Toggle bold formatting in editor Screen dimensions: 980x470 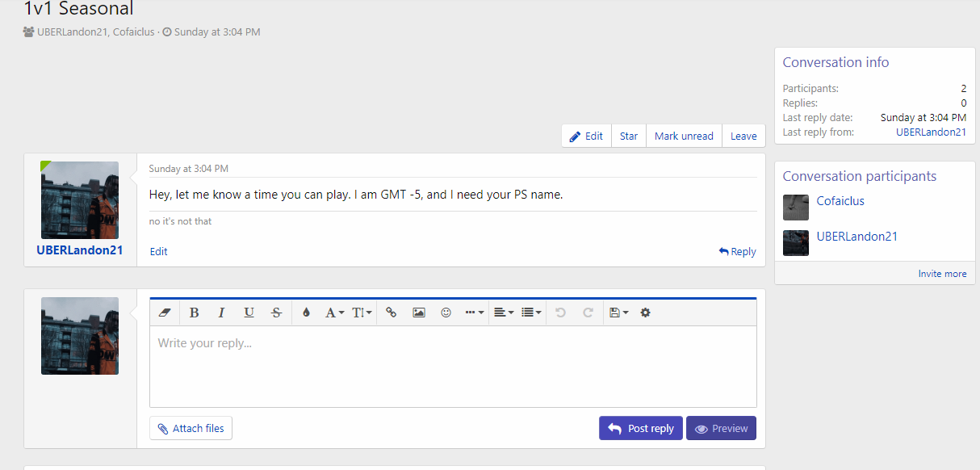pos(194,313)
